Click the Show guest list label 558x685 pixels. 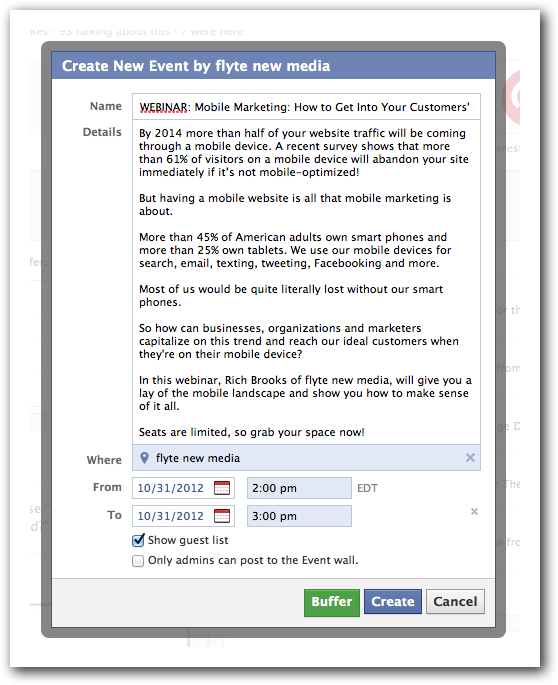click(188, 540)
